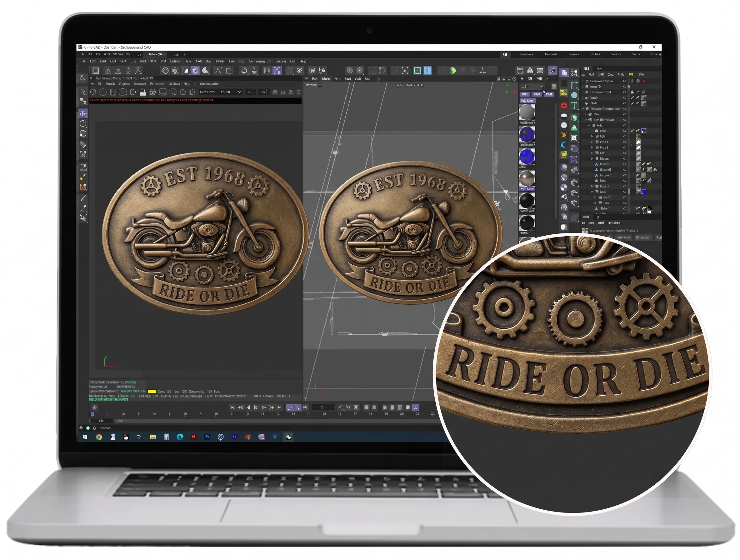Open the CU dropdown beside playback controls
Image resolution: width=740 pixels, height=560 pixels.
tap(323, 407)
